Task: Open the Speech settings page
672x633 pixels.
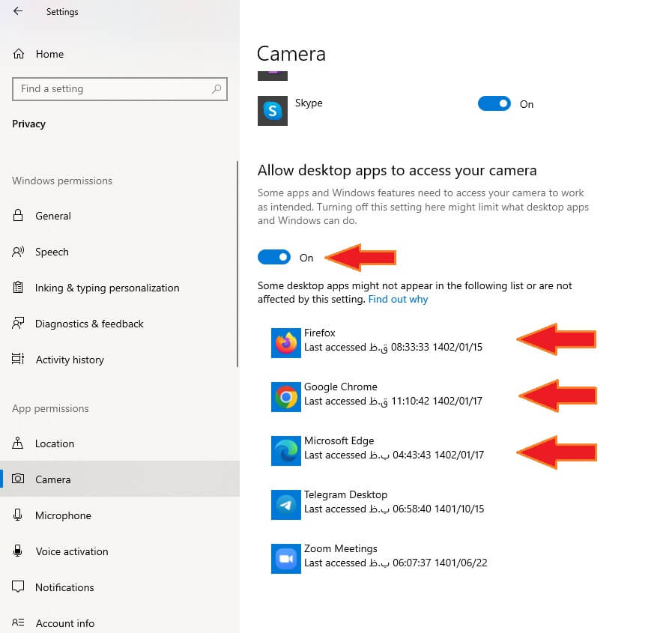Action: [x=52, y=252]
